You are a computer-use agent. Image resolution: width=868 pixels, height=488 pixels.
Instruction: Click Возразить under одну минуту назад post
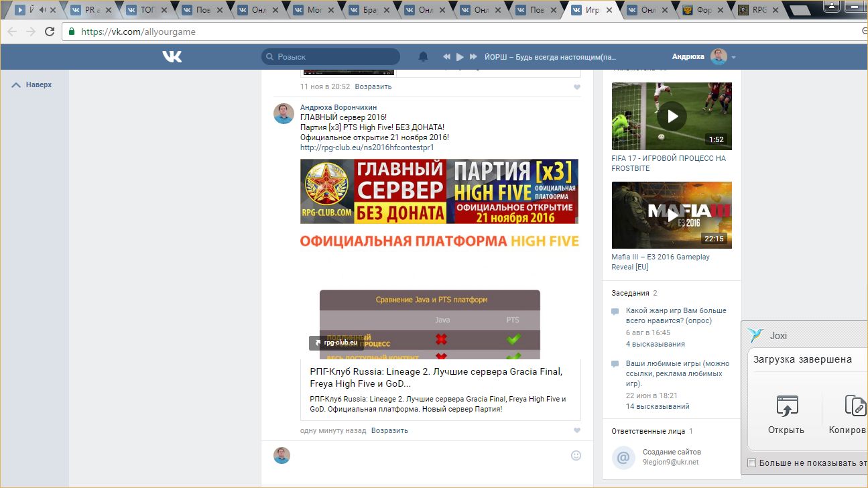[389, 430]
